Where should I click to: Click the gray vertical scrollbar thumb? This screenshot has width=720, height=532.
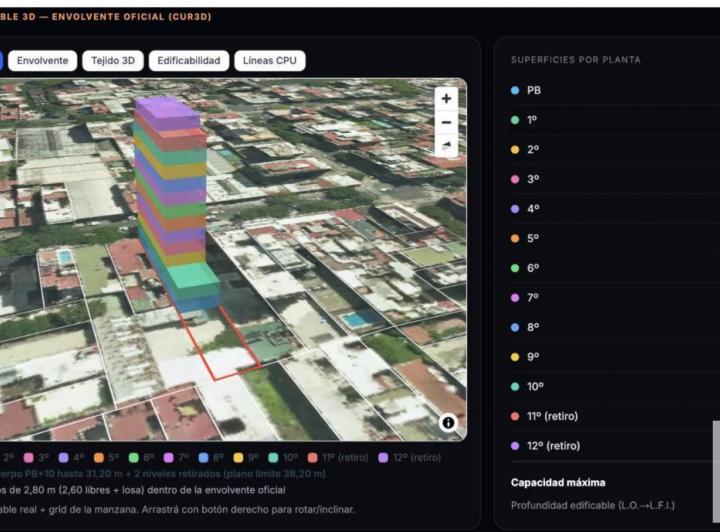(716, 471)
